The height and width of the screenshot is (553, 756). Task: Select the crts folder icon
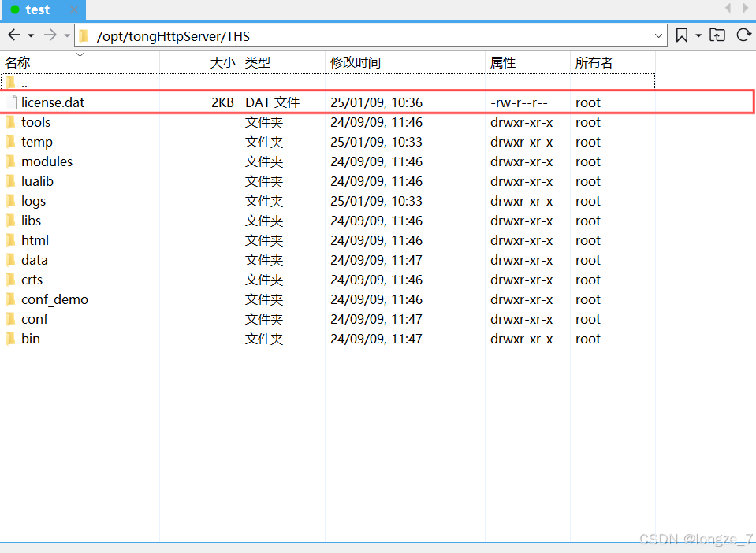(10, 280)
